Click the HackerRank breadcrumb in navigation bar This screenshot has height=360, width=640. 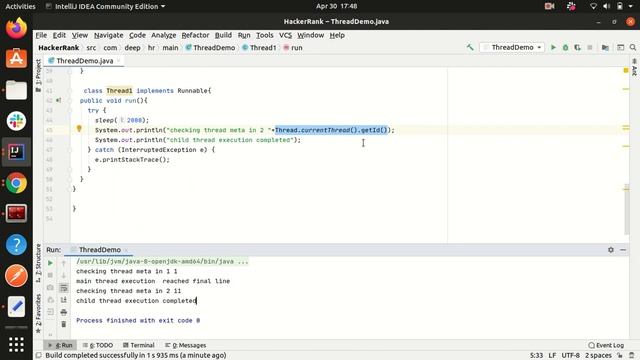point(58,47)
